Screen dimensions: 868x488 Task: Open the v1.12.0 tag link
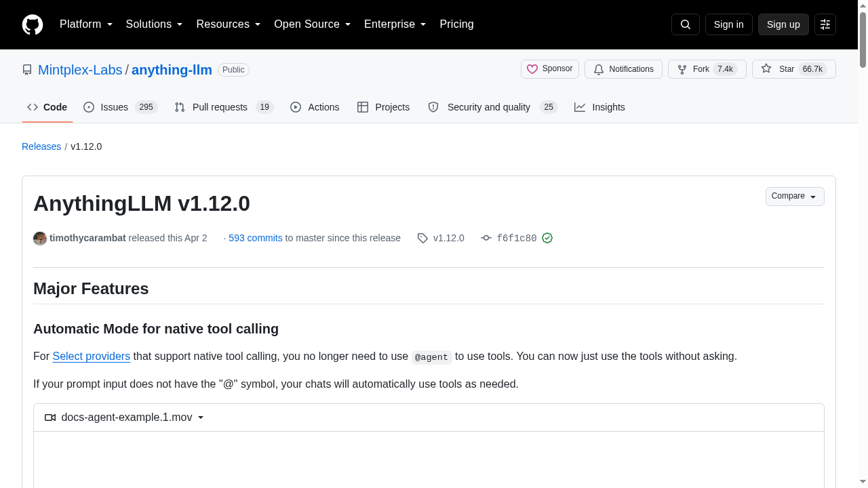(x=449, y=238)
